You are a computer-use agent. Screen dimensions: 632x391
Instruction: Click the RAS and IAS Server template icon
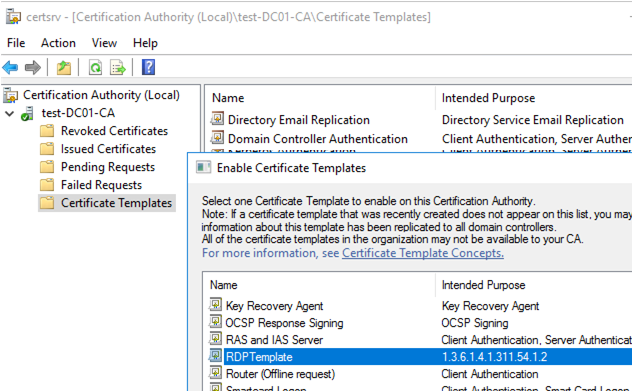click(x=215, y=339)
